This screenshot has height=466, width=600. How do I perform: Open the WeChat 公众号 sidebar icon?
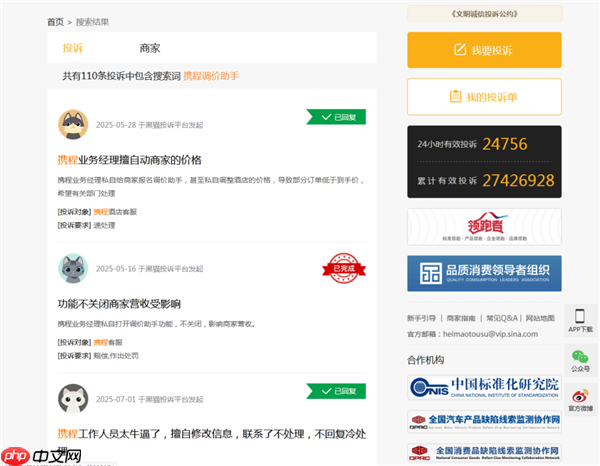pos(581,359)
